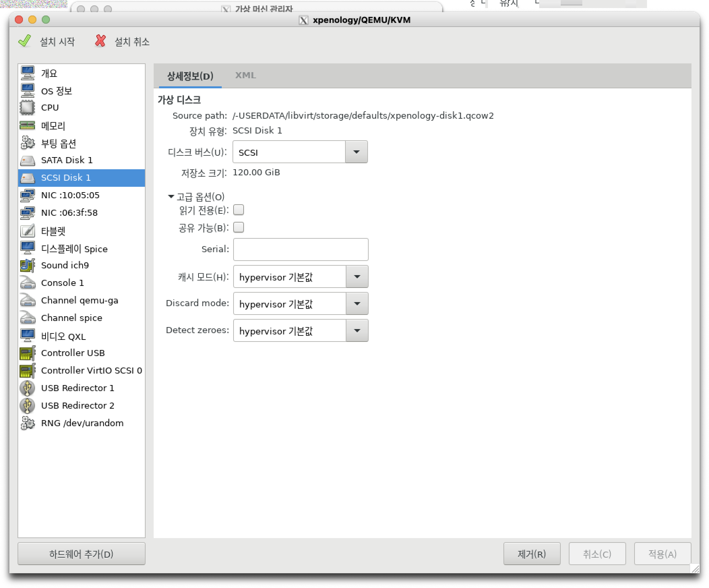Switch to the XML tab

245,75
